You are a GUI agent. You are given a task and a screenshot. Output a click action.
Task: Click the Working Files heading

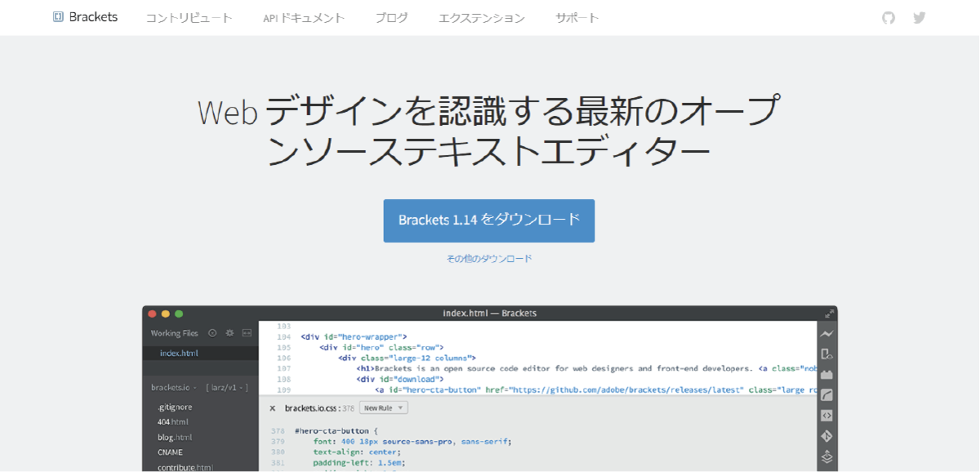tap(174, 333)
